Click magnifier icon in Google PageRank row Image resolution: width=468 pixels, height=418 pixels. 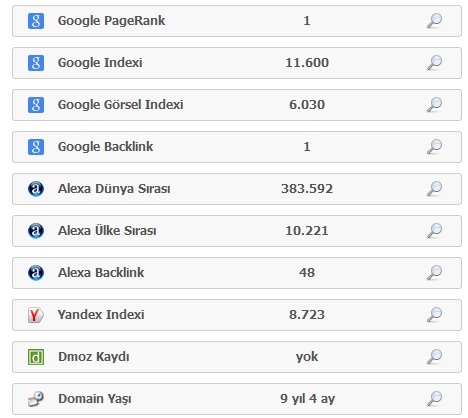pos(434,21)
